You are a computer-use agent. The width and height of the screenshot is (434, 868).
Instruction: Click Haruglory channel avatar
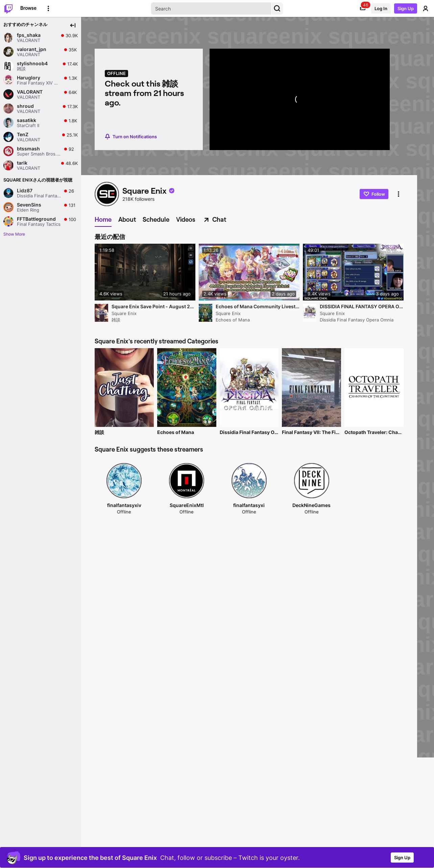pos(8,80)
